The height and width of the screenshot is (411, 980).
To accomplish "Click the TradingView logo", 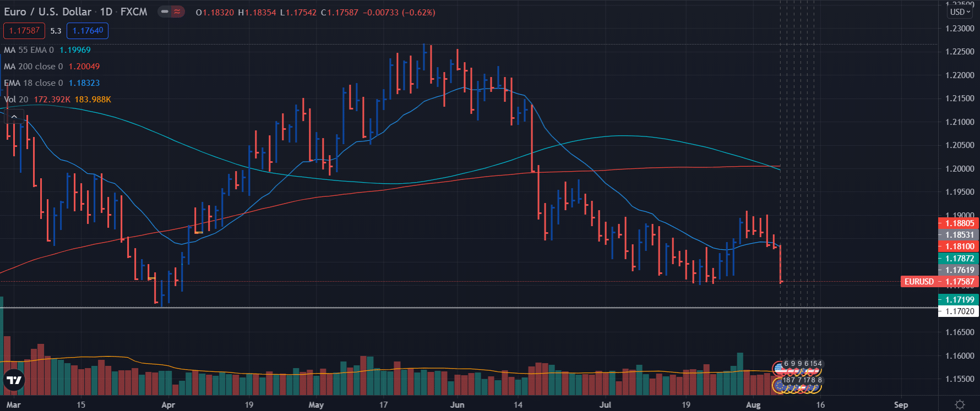I will 14,380.
